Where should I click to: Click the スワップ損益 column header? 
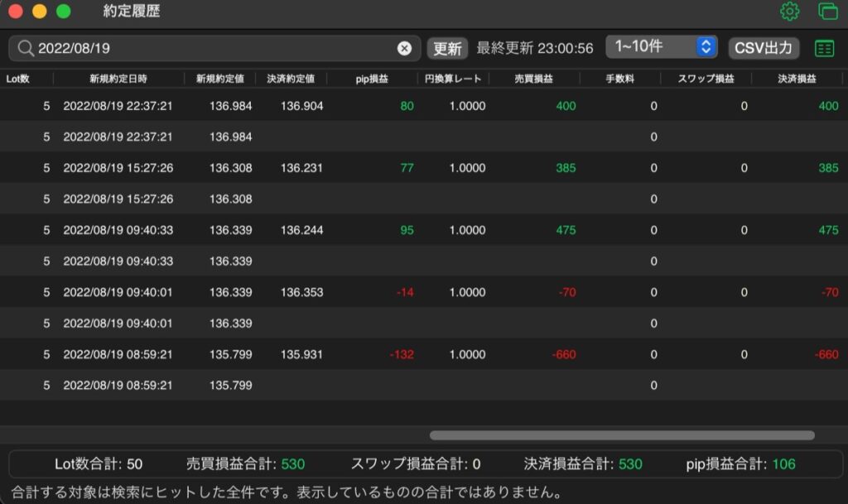click(x=706, y=79)
